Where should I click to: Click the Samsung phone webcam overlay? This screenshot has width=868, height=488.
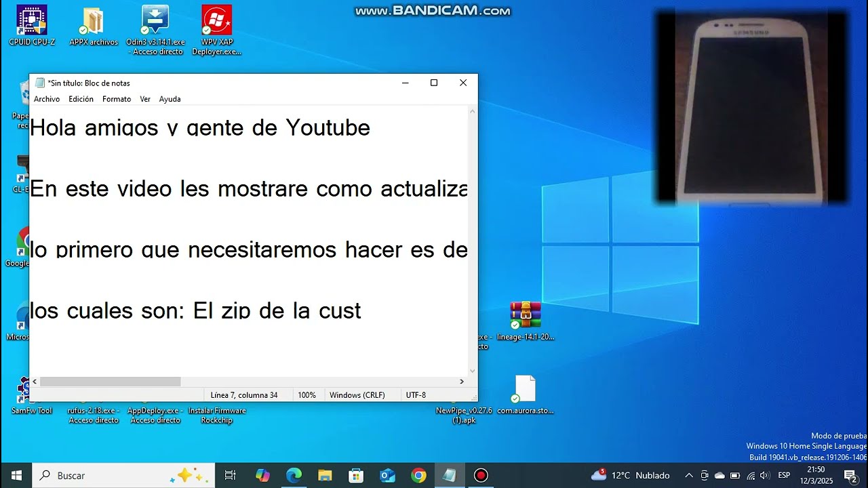751,107
